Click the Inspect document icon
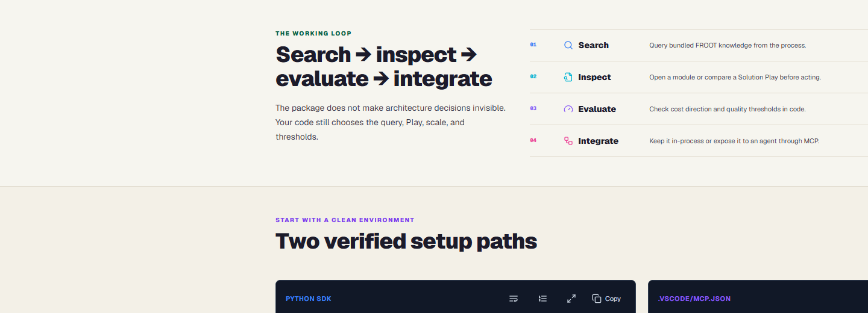 coord(568,77)
